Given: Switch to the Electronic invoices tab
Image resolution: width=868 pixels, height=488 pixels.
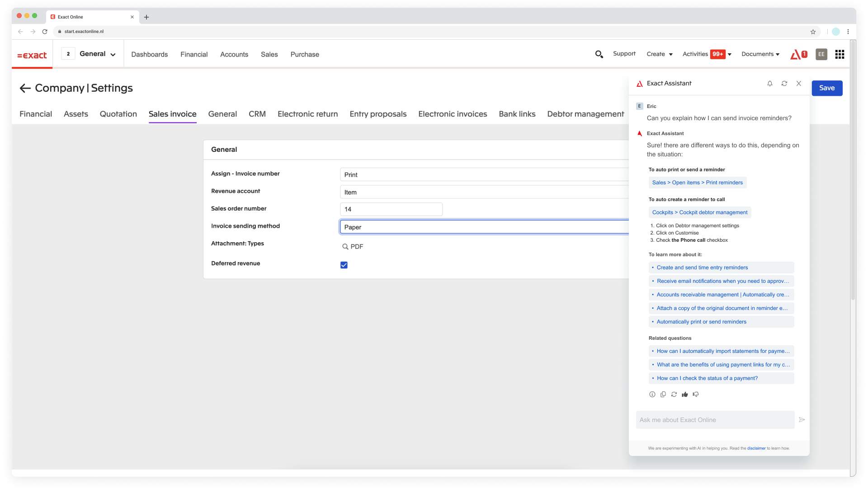Looking at the screenshot, I should click(x=453, y=114).
